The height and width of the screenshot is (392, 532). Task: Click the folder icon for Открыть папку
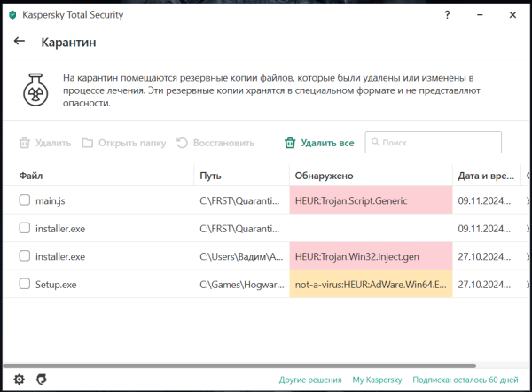pos(88,143)
